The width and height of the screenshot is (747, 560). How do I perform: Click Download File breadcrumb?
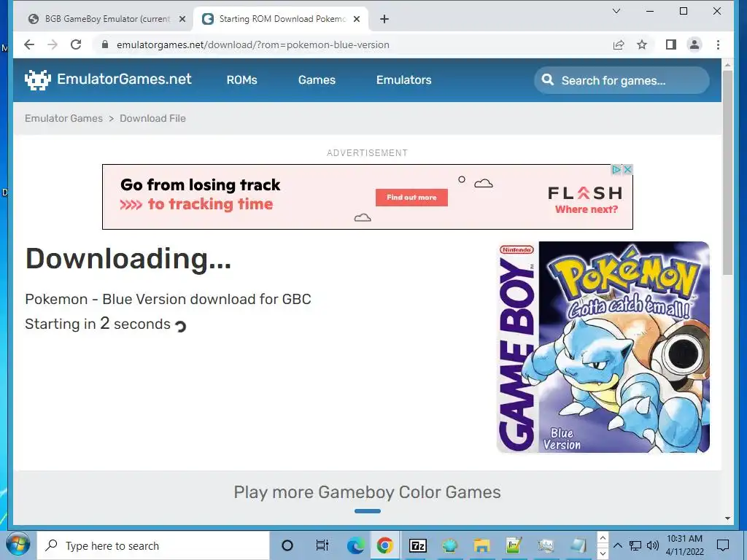click(x=152, y=118)
